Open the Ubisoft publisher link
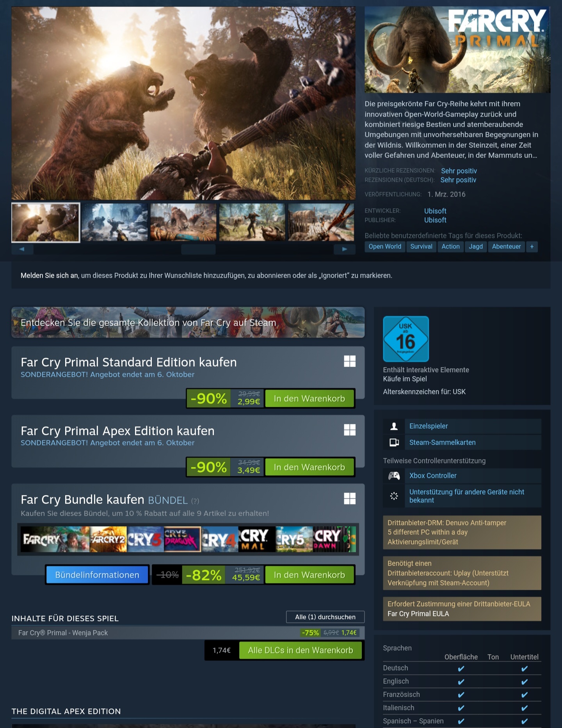Screen dimensions: 562x728 tap(435, 220)
